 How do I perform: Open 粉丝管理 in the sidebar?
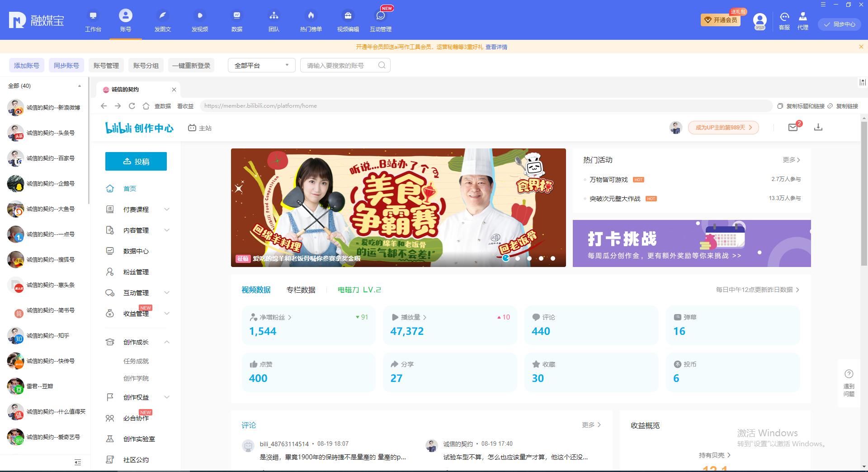coord(136,272)
